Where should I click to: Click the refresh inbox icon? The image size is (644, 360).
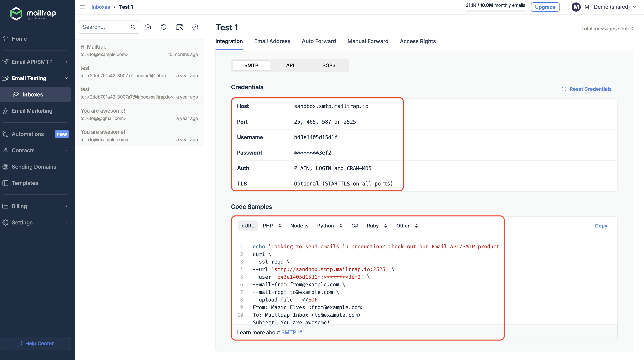164,27
